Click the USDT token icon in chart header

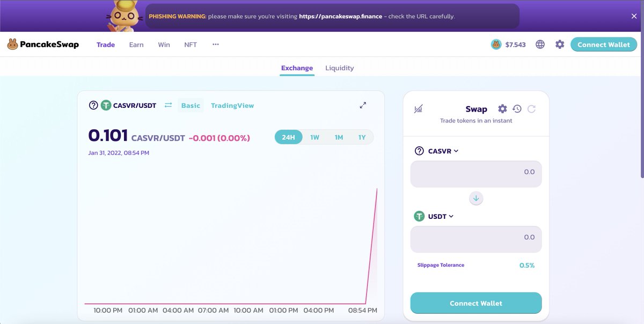coord(106,105)
